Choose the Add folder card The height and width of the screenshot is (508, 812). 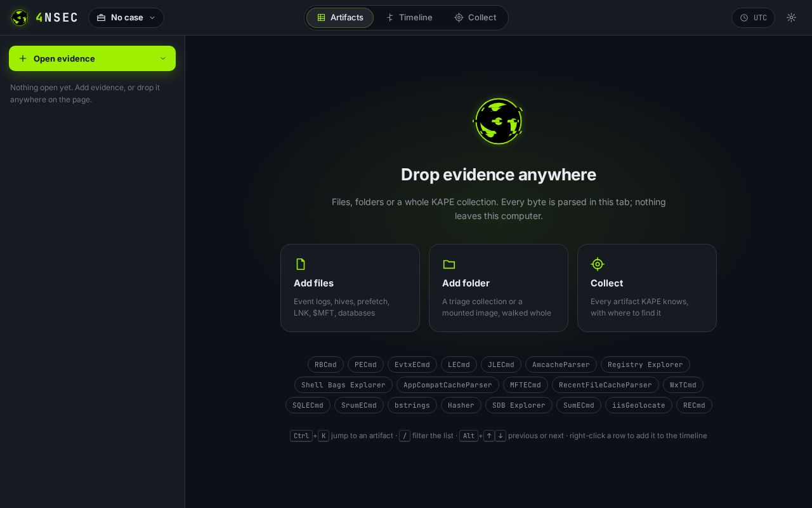tap(499, 288)
